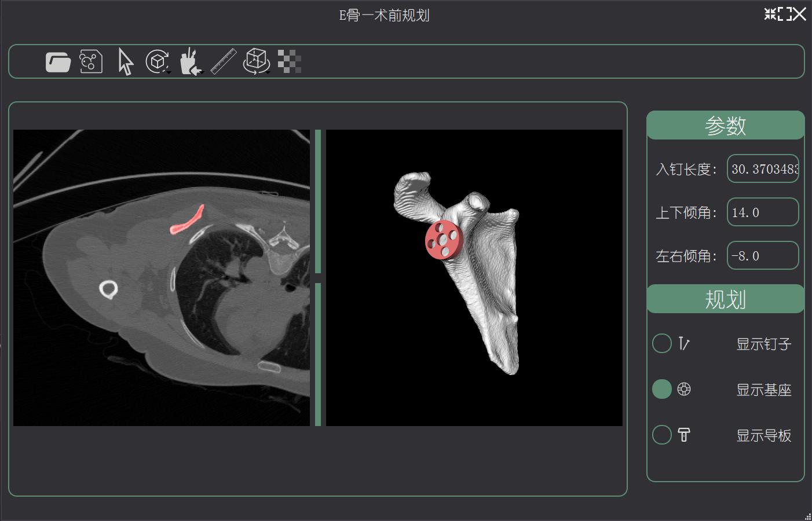Close the E骨 planning window

pyautogui.click(x=800, y=14)
